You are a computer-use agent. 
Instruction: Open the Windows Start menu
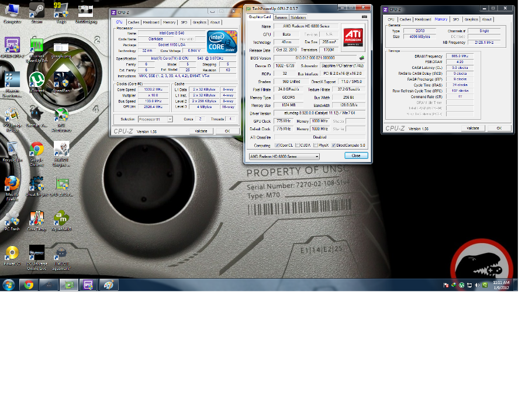point(9,285)
